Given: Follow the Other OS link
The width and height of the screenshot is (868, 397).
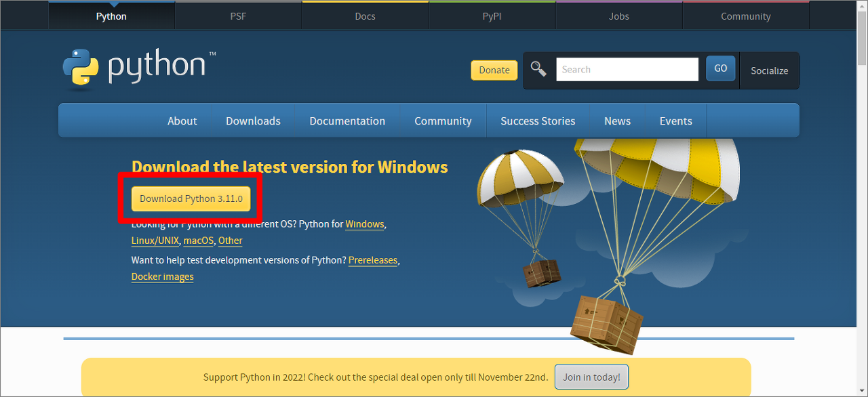Looking at the screenshot, I should (x=231, y=241).
